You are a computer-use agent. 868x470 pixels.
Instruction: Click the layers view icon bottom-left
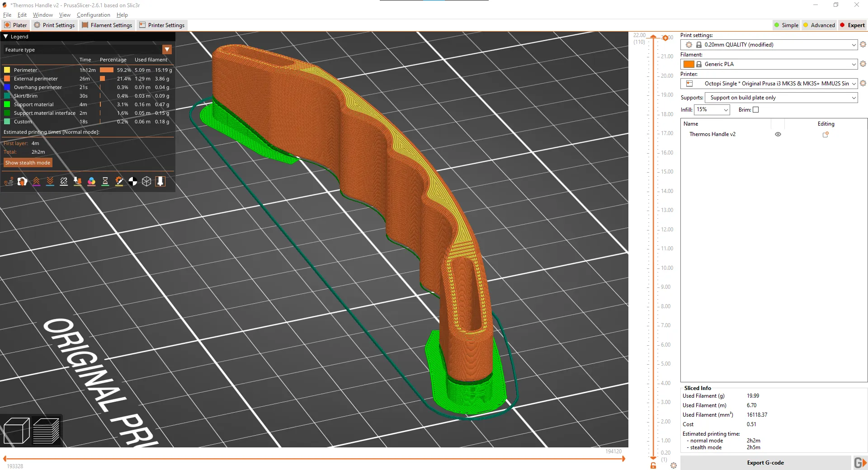click(46, 430)
